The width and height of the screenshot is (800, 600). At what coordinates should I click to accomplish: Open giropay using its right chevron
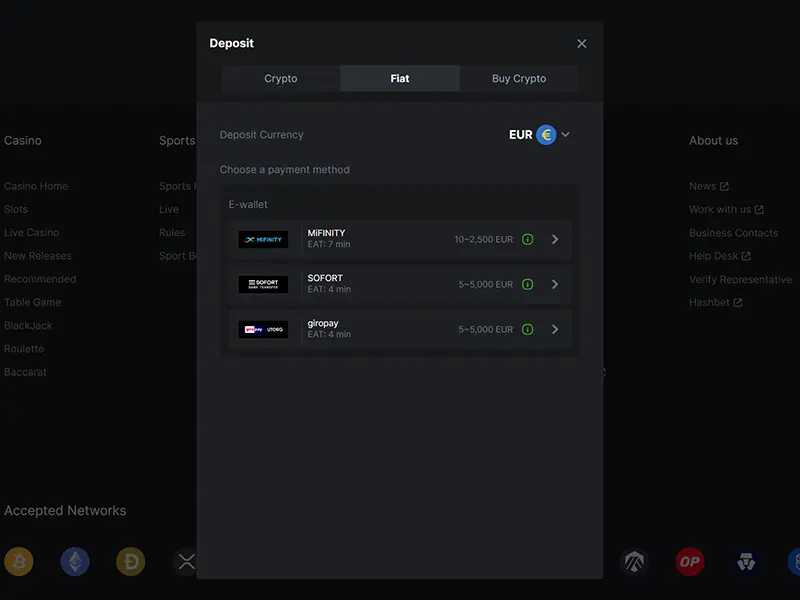(x=555, y=329)
